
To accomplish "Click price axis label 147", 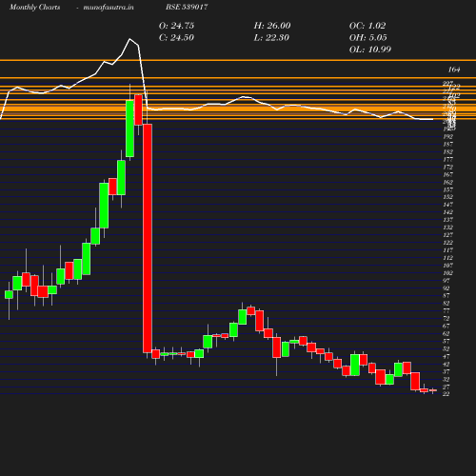I will [x=448, y=205].
